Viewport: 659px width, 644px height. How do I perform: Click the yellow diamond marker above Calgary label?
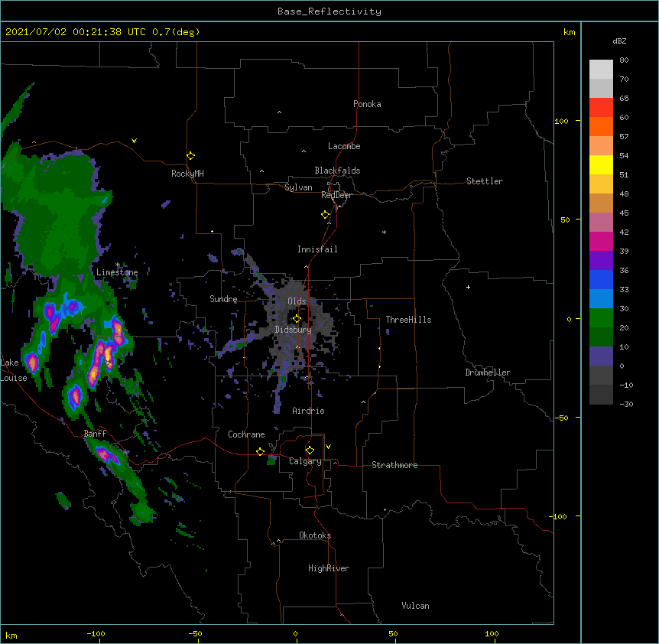pos(310,450)
